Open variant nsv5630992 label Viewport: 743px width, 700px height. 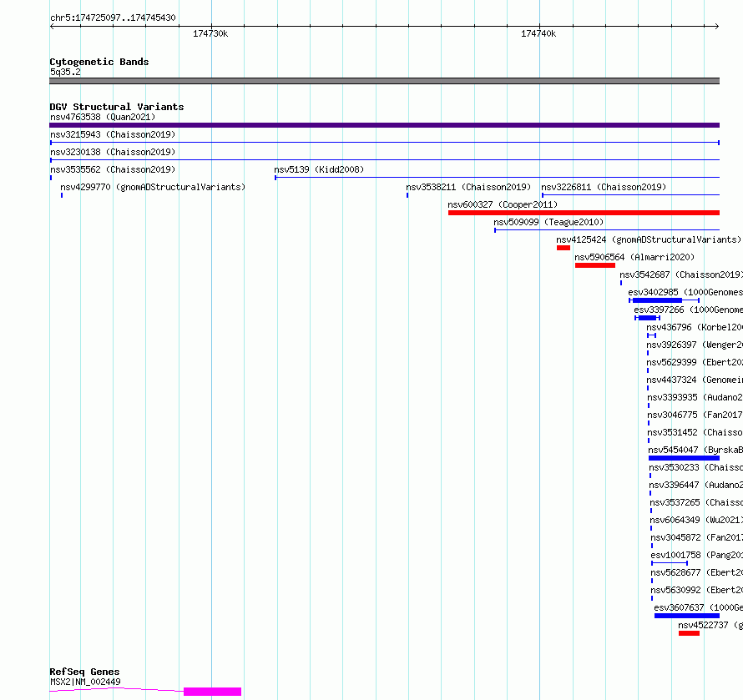[x=696, y=590]
